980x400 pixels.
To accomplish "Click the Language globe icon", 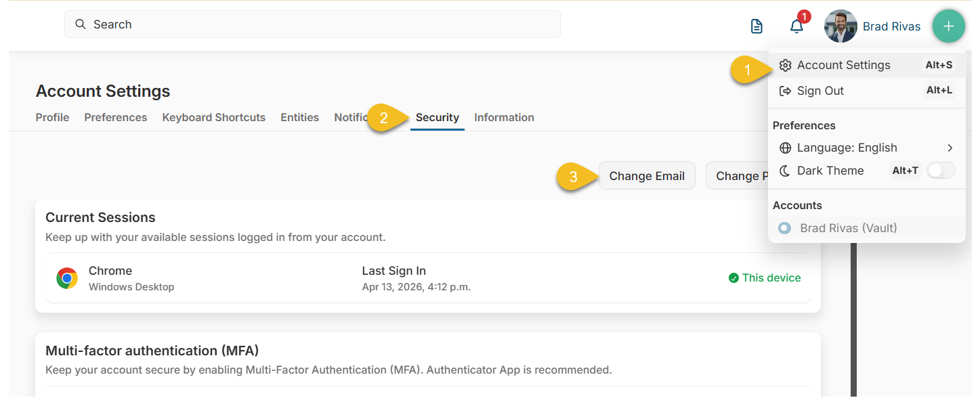I will click(785, 148).
